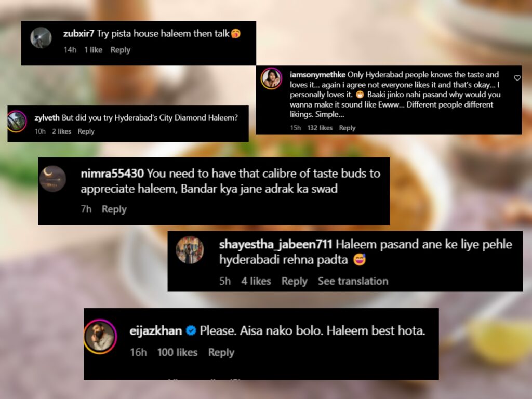Like iamsonymethke's comment with heart icon

point(517,78)
